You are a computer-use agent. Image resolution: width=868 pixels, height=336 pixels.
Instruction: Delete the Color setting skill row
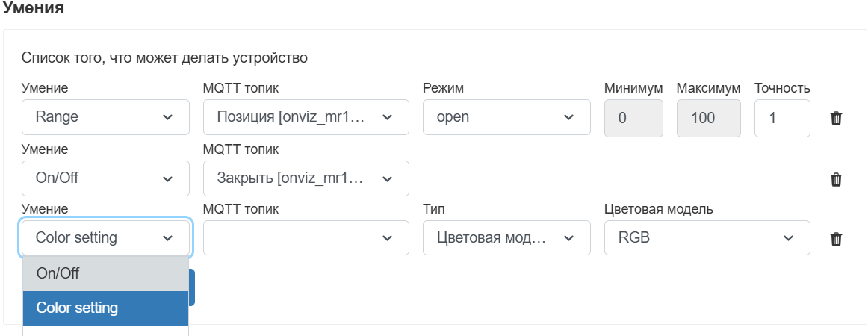(x=836, y=239)
